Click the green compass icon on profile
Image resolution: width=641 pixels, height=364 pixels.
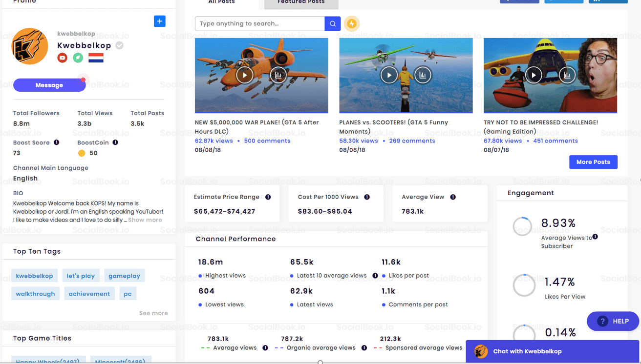coord(78,58)
